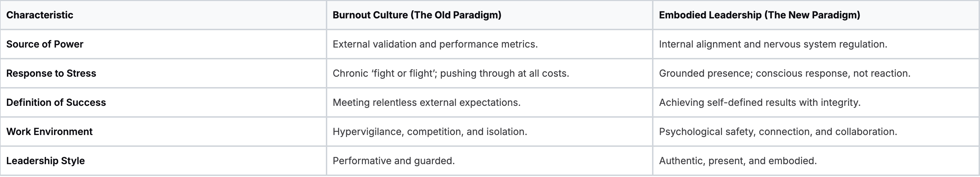Select the 'Leadership Style' row label
980x177 pixels.
(x=45, y=161)
